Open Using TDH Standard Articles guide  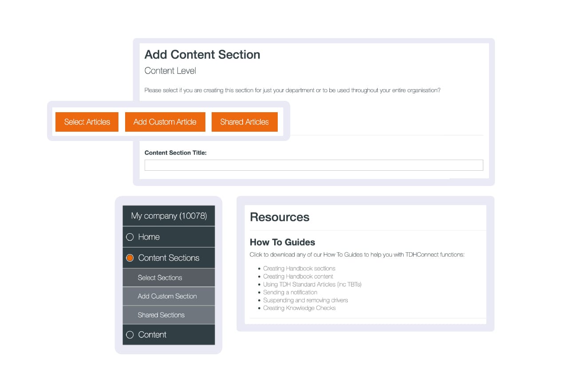[312, 284]
